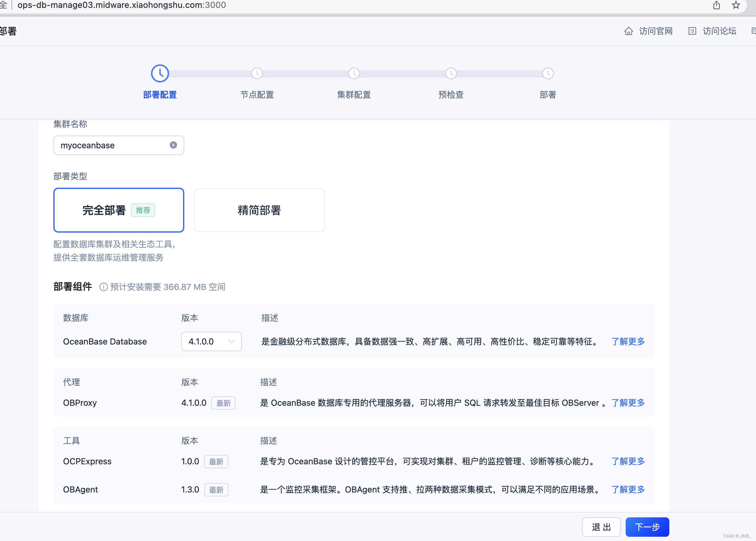The image size is (756, 541).
Task: Click the info icon beside 预计安装需要
Action: click(104, 287)
